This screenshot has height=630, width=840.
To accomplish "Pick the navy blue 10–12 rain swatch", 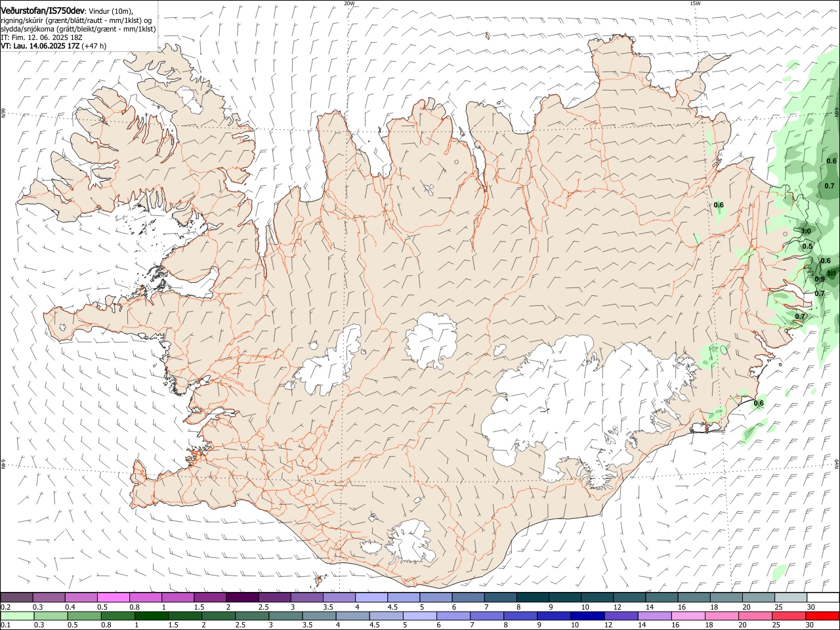I will click(586, 616).
